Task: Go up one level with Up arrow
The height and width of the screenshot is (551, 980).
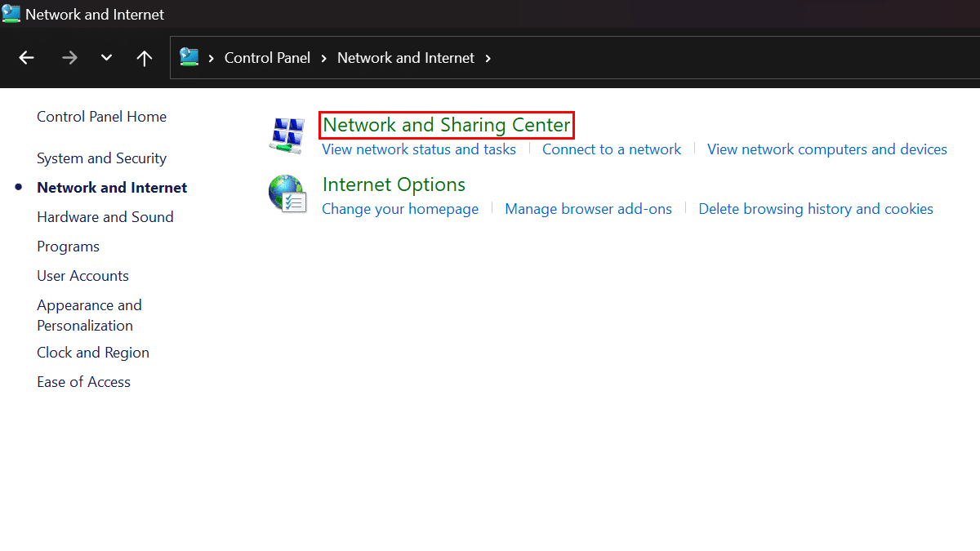Action: [x=145, y=58]
